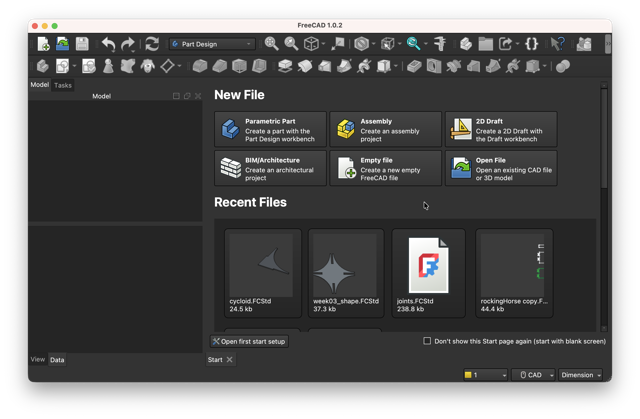This screenshot has height=419, width=640.
Task: Switch to the Data property tab
Action: (x=57, y=360)
